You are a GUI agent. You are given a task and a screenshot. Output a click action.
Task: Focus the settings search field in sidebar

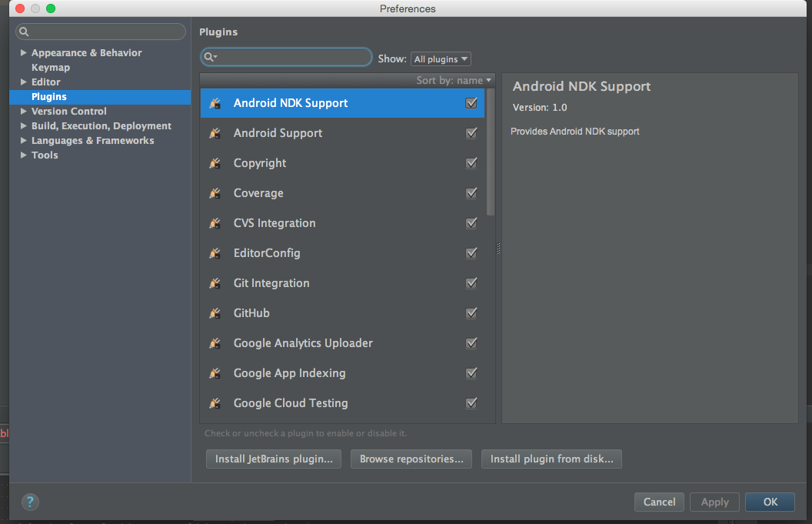105,32
